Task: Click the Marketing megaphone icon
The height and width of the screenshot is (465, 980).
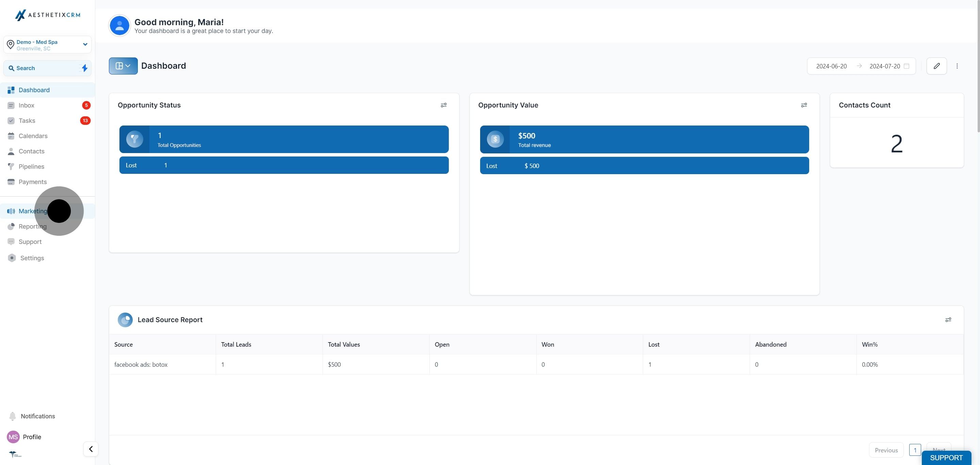Action: point(11,211)
